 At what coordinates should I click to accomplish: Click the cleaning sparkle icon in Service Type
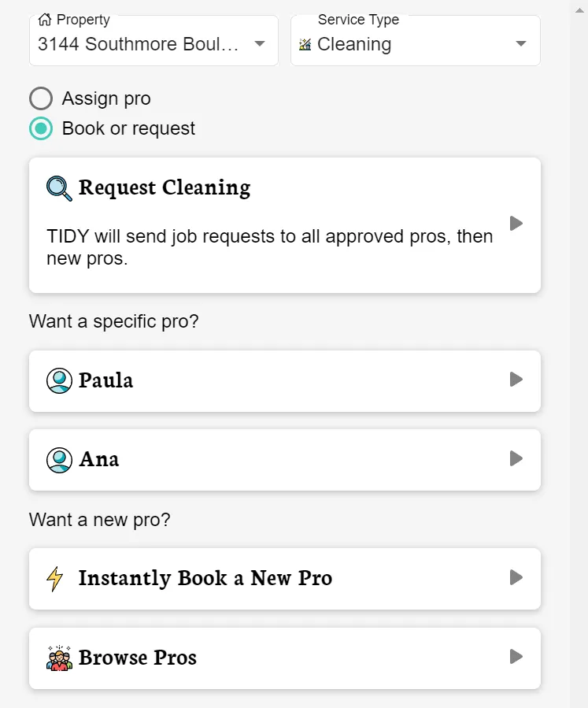click(x=305, y=45)
